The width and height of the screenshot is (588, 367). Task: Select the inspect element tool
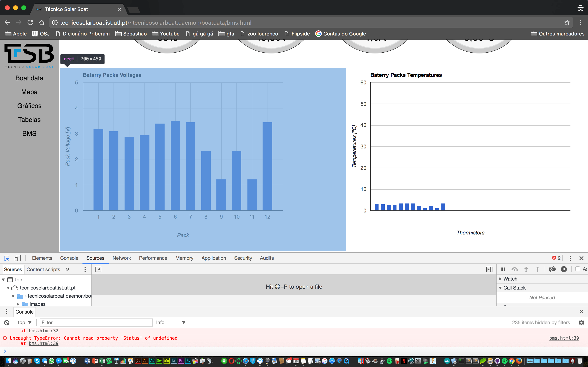point(7,258)
